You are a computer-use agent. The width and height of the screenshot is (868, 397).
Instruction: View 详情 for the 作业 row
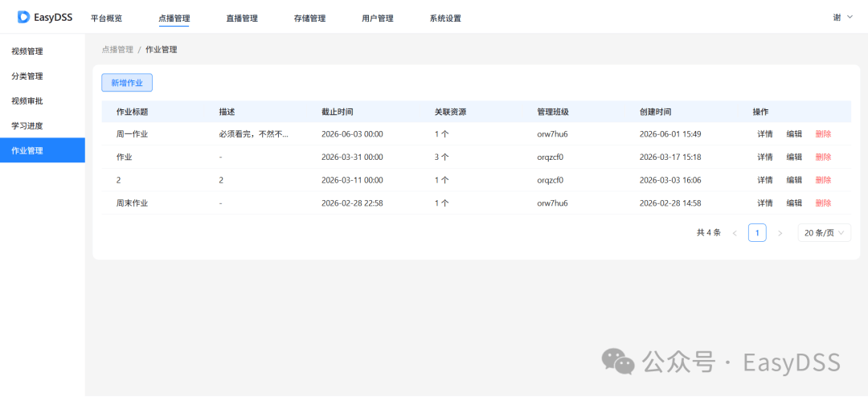point(765,158)
